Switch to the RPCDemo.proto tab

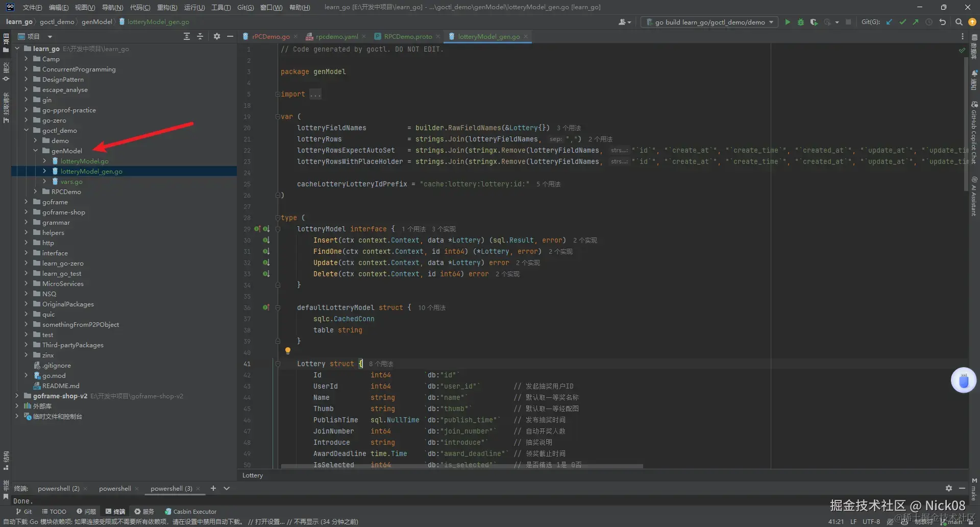click(x=407, y=36)
